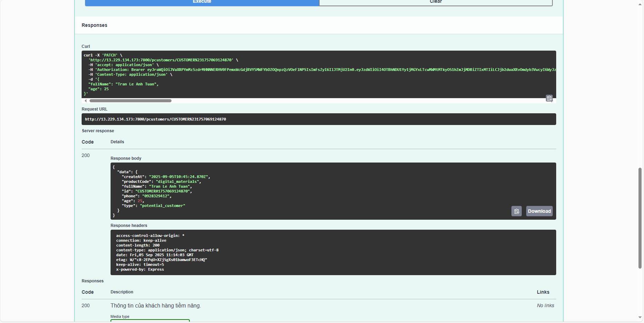Click the "phone" value in response body
Screen dimensions: 644x323
tap(156, 196)
